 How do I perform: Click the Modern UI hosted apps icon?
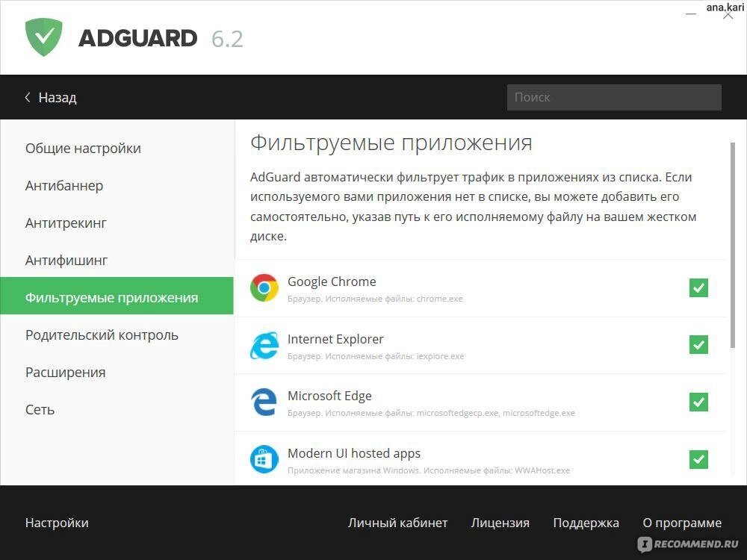(x=264, y=459)
